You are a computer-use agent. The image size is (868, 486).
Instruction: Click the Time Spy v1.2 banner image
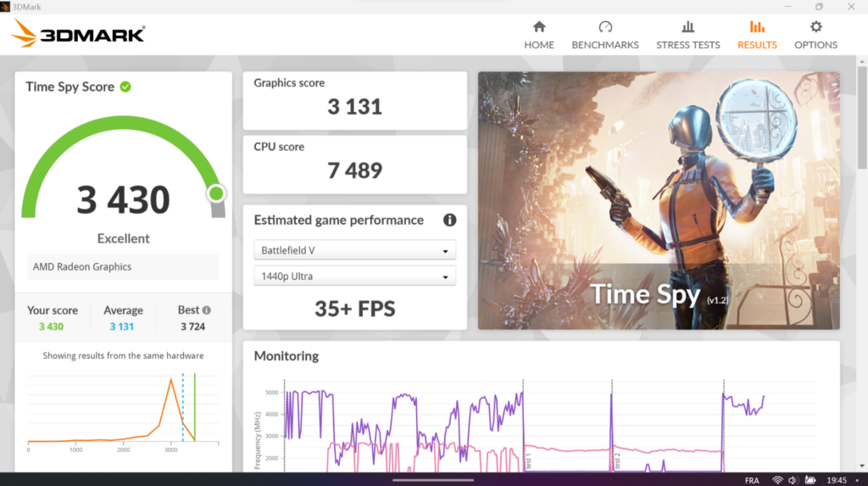(x=659, y=200)
